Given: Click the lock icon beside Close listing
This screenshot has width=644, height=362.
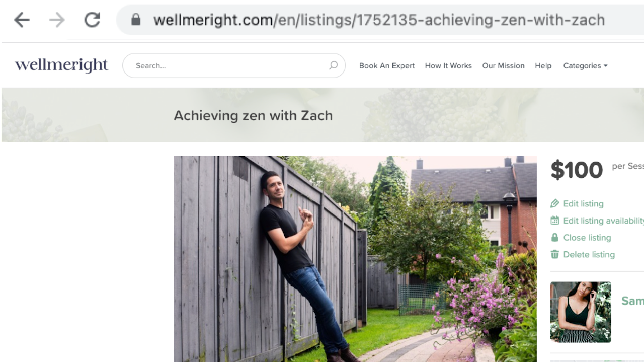Looking at the screenshot, I should pos(555,237).
